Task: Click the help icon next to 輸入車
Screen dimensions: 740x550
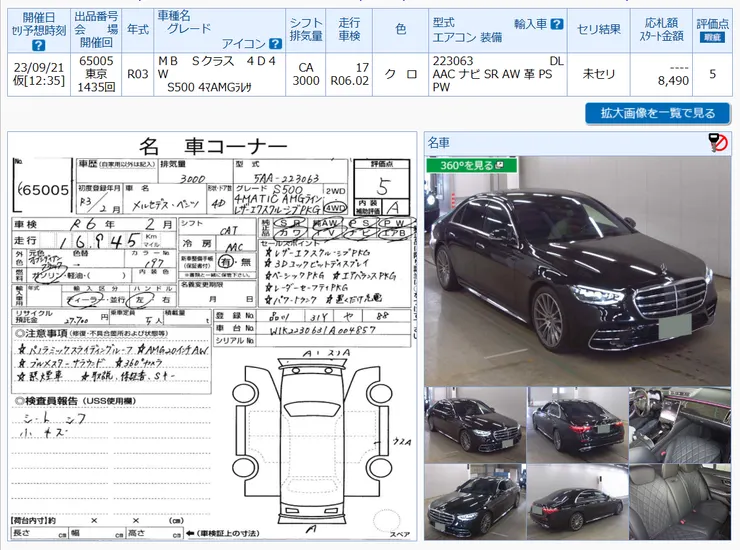Action: tap(557, 23)
